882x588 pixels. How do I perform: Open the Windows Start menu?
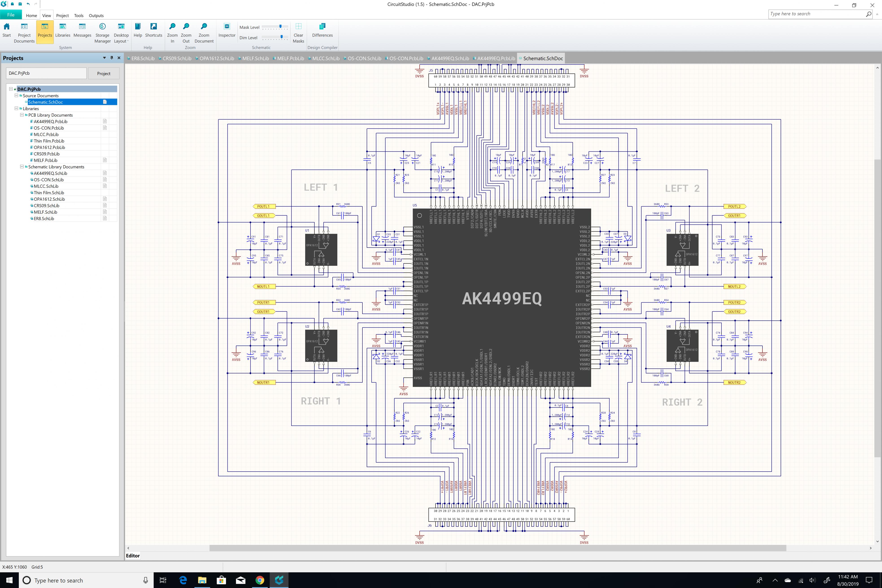coord(9,580)
